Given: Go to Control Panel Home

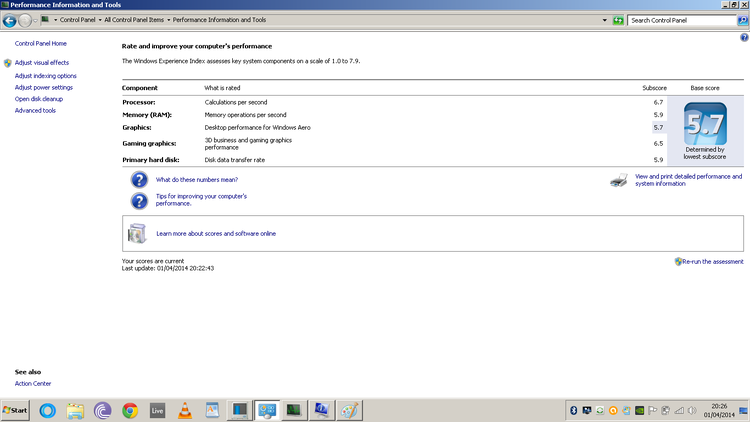Looking at the screenshot, I should [x=41, y=44].
